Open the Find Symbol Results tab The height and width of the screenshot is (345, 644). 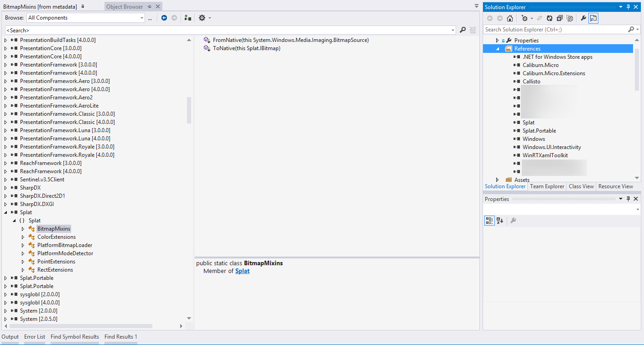tap(75, 337)
